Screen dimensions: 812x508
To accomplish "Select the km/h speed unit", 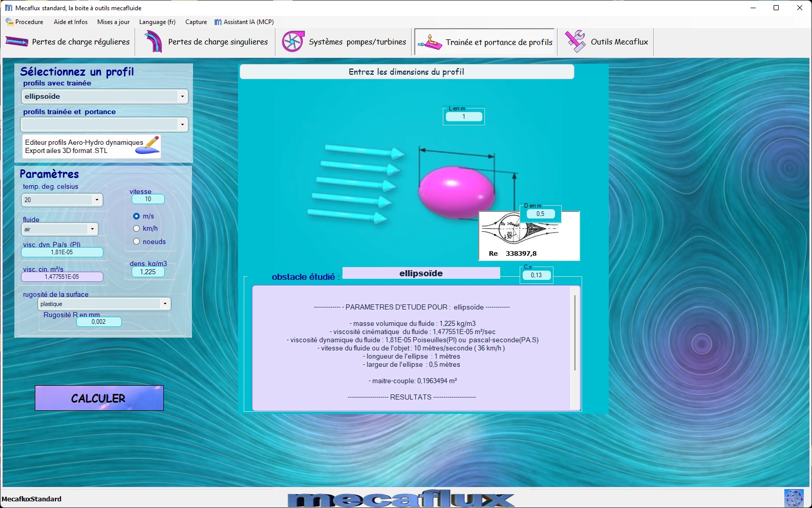I will coord(137,229).
